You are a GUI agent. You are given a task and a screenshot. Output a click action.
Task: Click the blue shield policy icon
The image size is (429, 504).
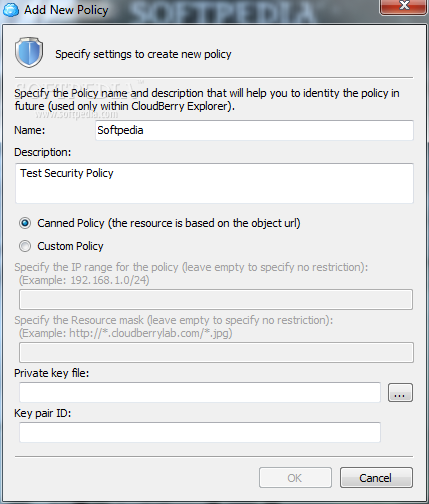tap(29, 52)
